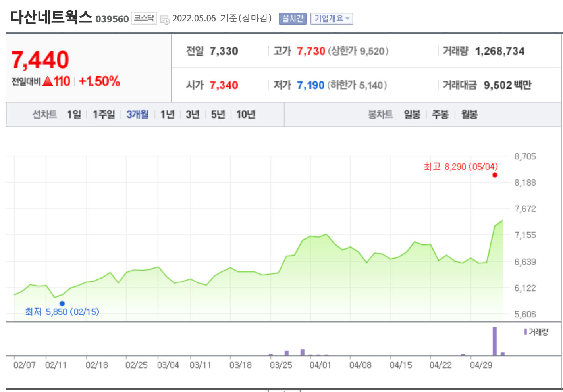Click the 8,705 price axis label
This screenshot has width=563, height=392.
[525, 156]
